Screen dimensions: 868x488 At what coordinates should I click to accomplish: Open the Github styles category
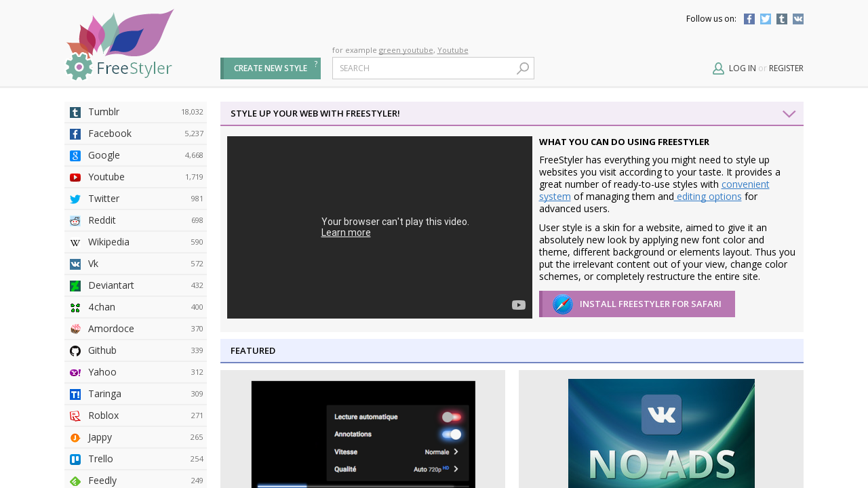point(136,351)
